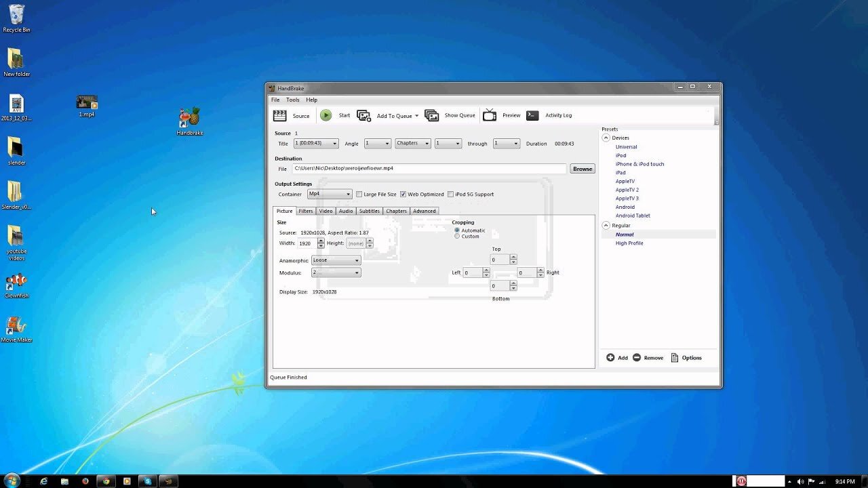Open the Chapters range-type dropdown
The image size is (868, 488).
click(x=413, y=144)
